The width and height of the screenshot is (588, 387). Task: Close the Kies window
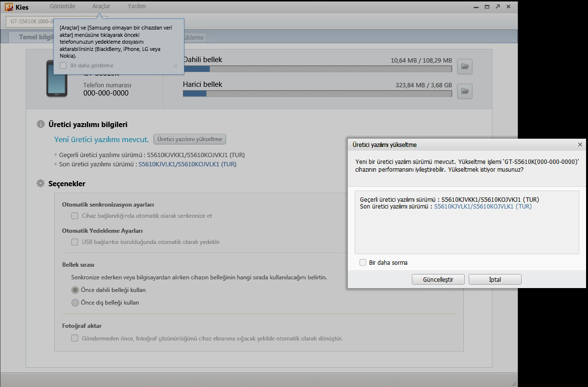coord(508,7)
